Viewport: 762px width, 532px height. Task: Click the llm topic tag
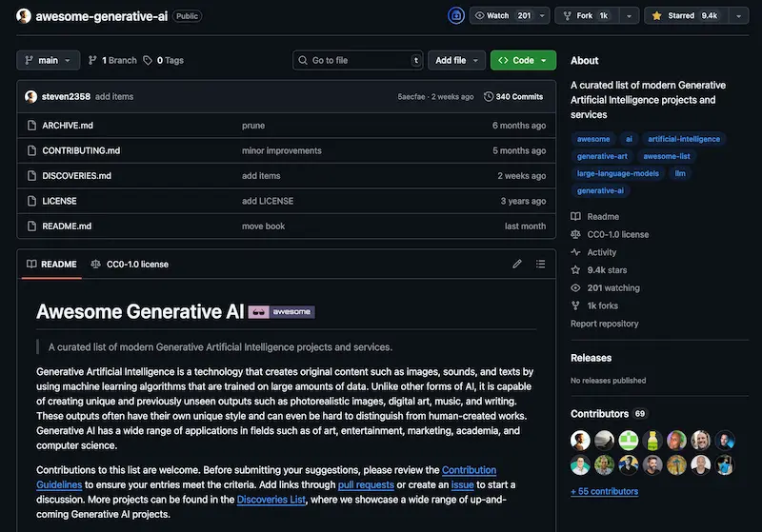[x=680, y=173]
